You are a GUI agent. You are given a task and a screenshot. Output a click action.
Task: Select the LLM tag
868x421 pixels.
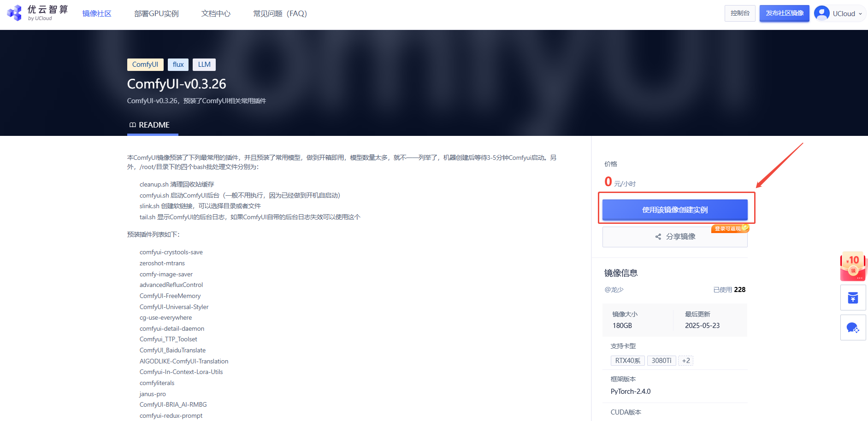click(204, 64)
